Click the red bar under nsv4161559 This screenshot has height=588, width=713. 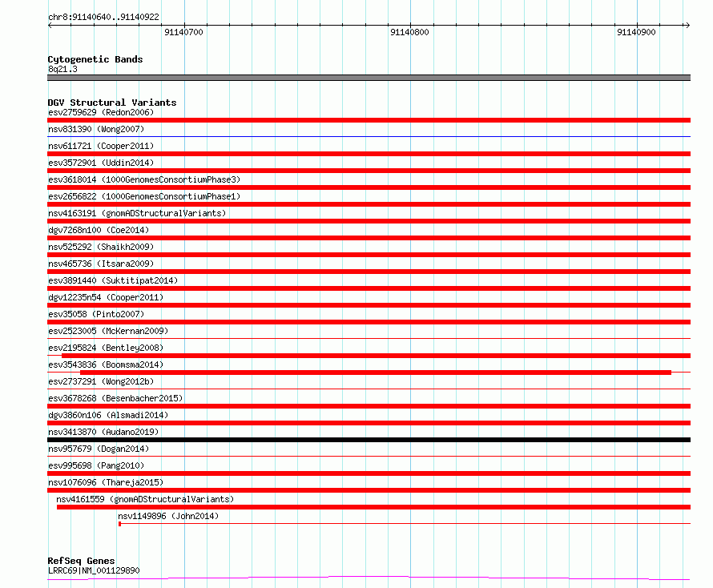[374, 507]
